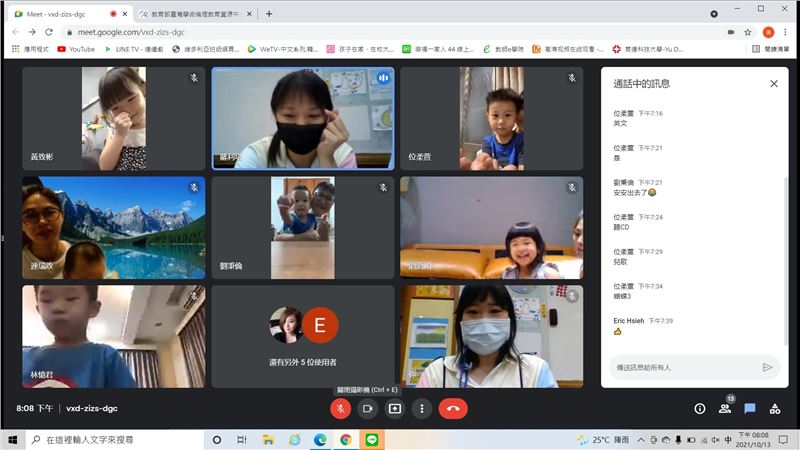Click the present screen button
The width and height of the screenshot is (800, 450).
pyautogui.click(x=395, y=408)
